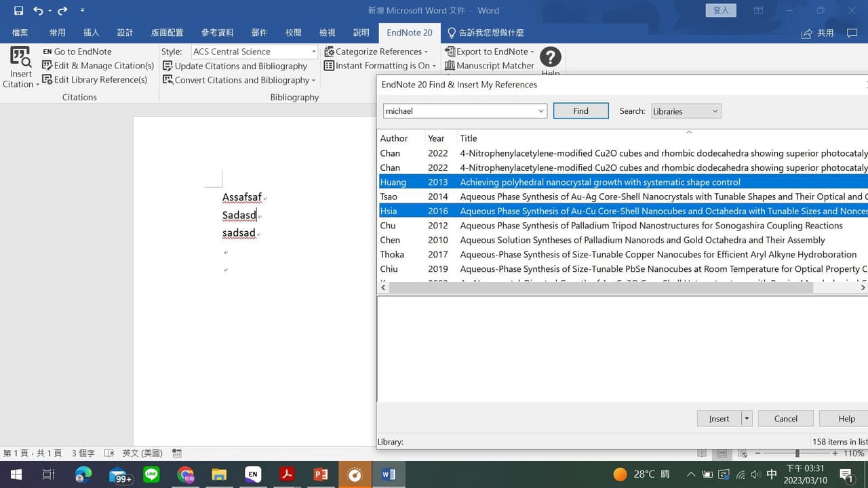This screenshot has height=488, width=868.
Task: Click the EndNote Help question mark icon
Action: tap(550, 57)
